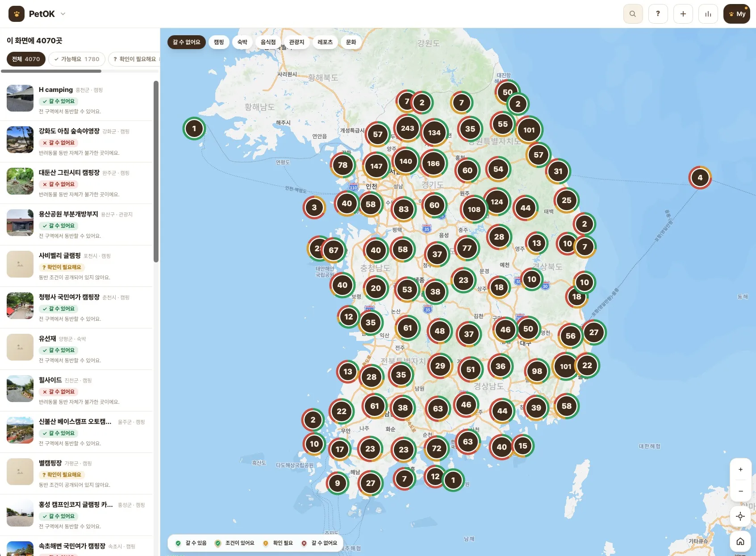The width and height of the screenshot is (756, 556).
Task: Add a new place with plus icon
Action: tap(683, 14)
